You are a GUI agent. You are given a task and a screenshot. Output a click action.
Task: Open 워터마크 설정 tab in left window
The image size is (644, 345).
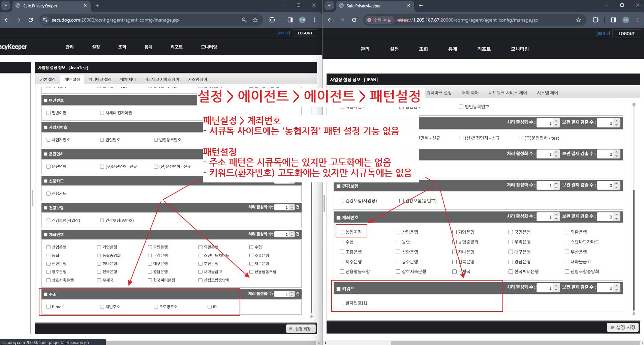click(100, 80)
